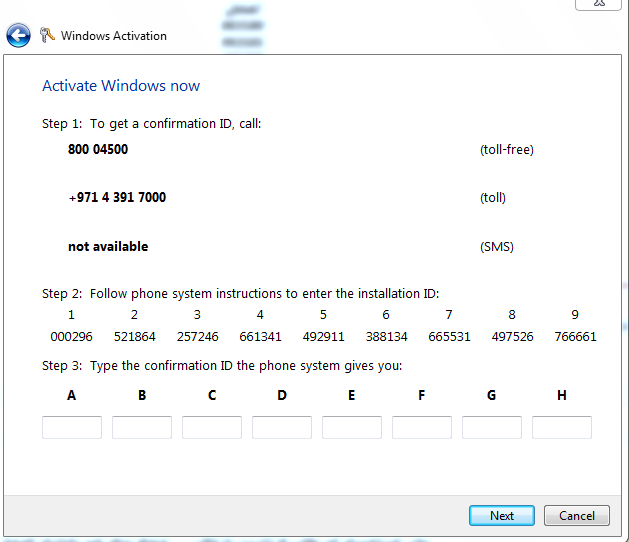The height and width of the screenshot is (542, 629).
Task: Cancel the activation wizard
Action: click(x=576, y=516)
